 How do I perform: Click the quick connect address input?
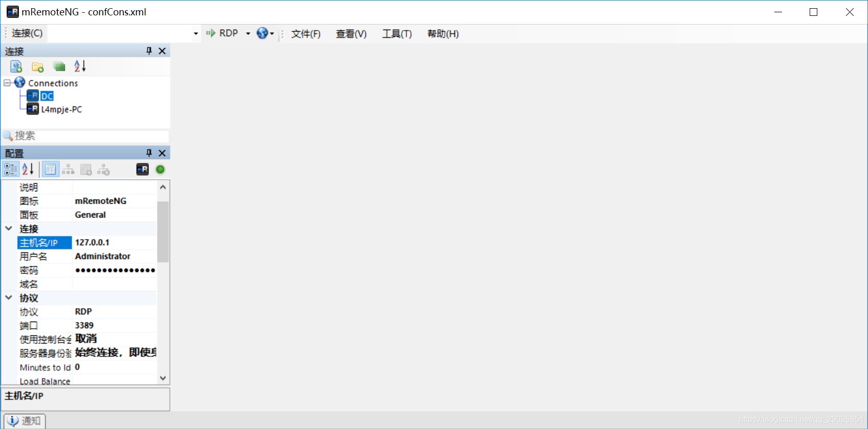(x=119, y=33)
